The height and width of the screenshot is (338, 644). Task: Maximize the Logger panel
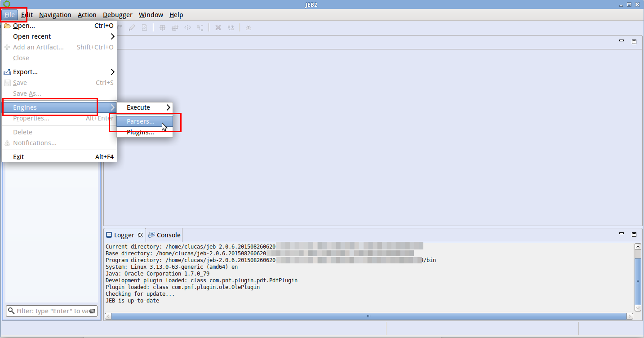tap(634, 234)
